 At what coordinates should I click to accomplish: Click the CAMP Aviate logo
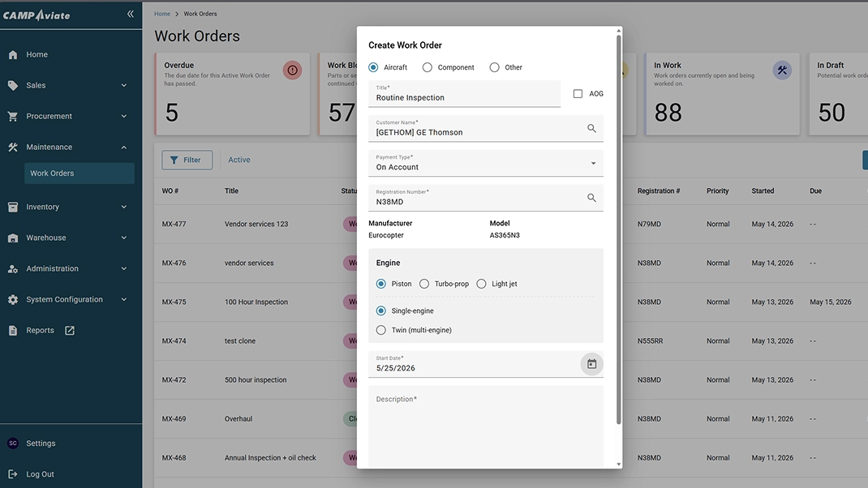point(37,15)
